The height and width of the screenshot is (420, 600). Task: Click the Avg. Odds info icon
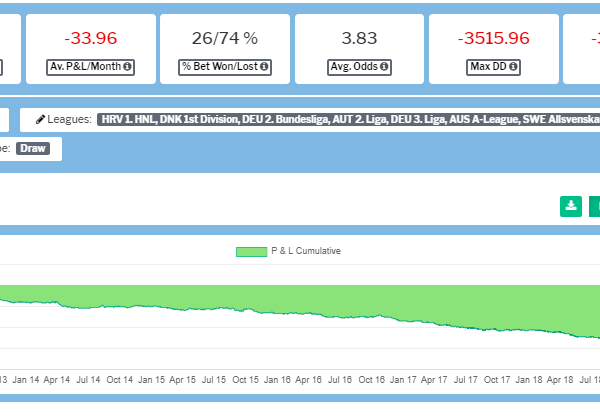coord(384,67)
